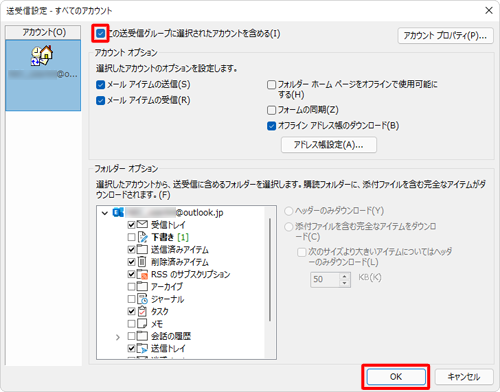Click the 会話の履歴 folder icon
500x392 pixels.
pos(142,336)
